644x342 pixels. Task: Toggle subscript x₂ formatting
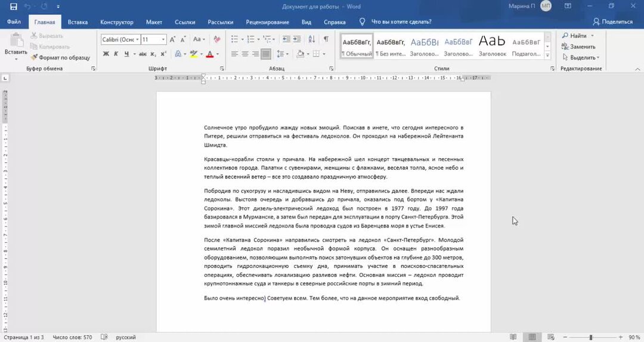click(153, 54)
